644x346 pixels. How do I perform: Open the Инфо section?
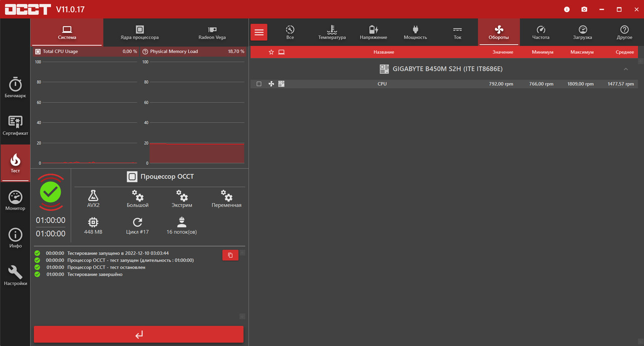click(x=15, y=238)
